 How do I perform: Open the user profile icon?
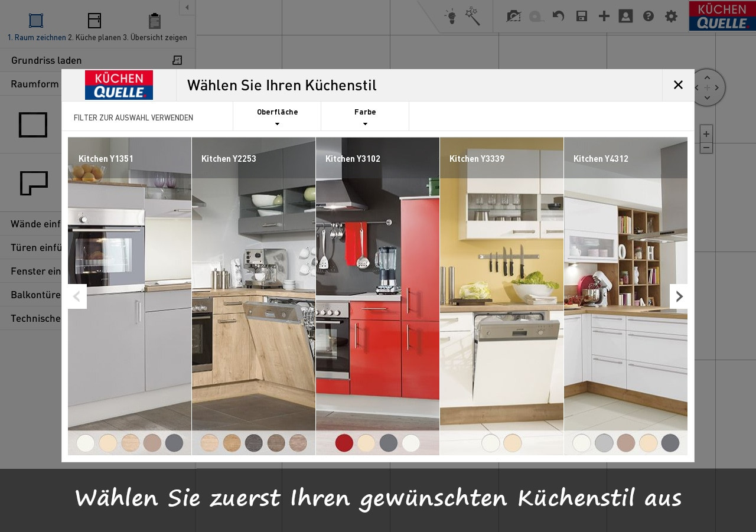coord(625,16)
